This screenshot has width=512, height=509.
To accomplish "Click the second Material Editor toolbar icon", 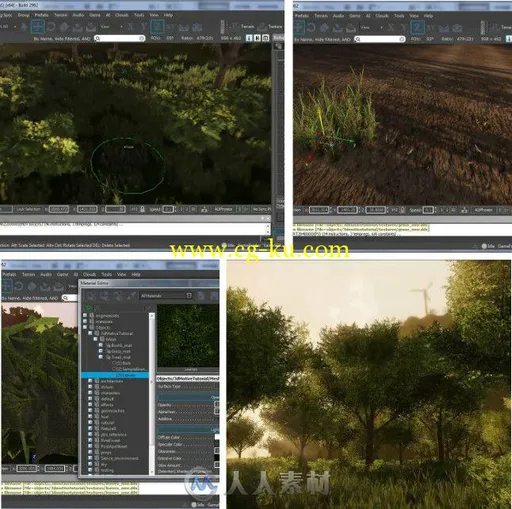I will 104,296.
